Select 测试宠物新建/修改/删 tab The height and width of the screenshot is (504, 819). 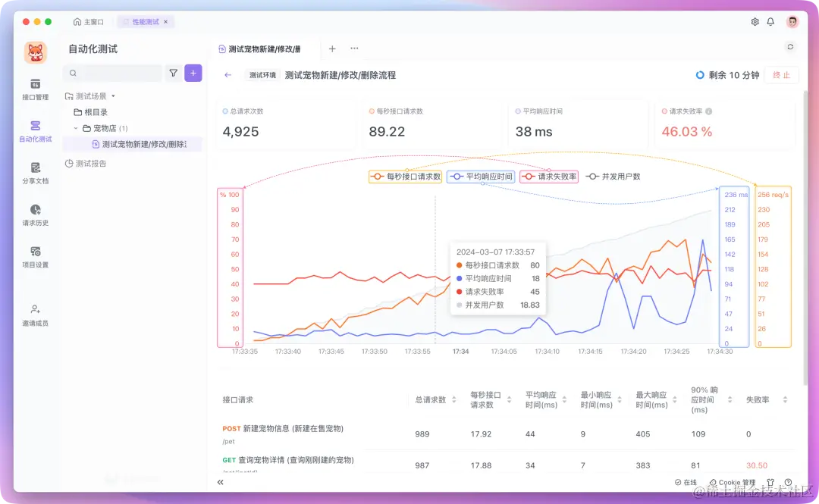click(x=259, y=49)
